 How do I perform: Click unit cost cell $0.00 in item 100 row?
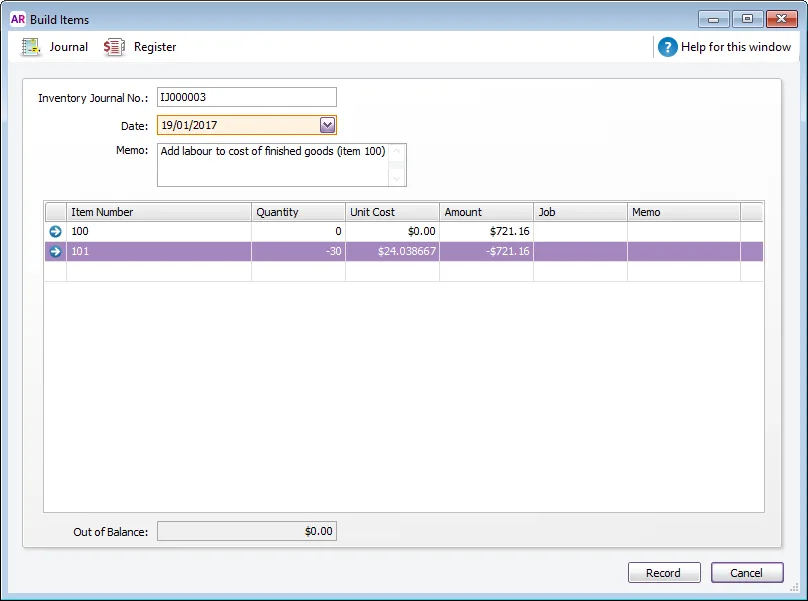(x=392, y=231)
